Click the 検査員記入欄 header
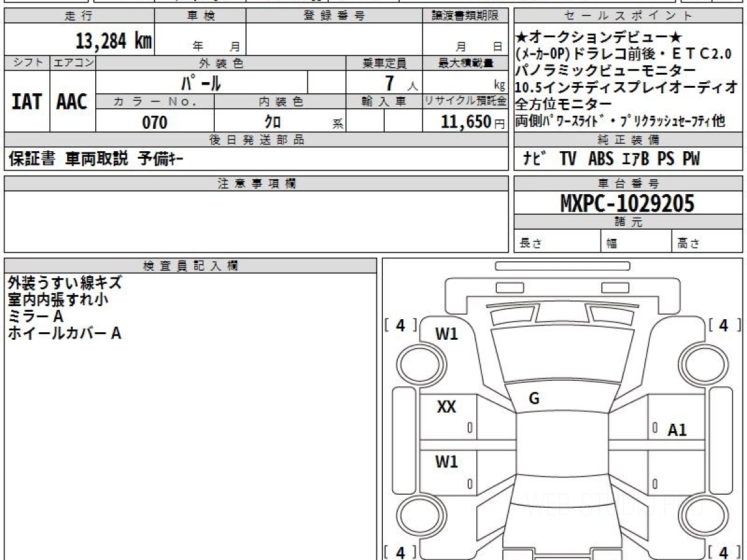This screenshot has width=747, height=560. pyautogui.click(x=190, y=266)
